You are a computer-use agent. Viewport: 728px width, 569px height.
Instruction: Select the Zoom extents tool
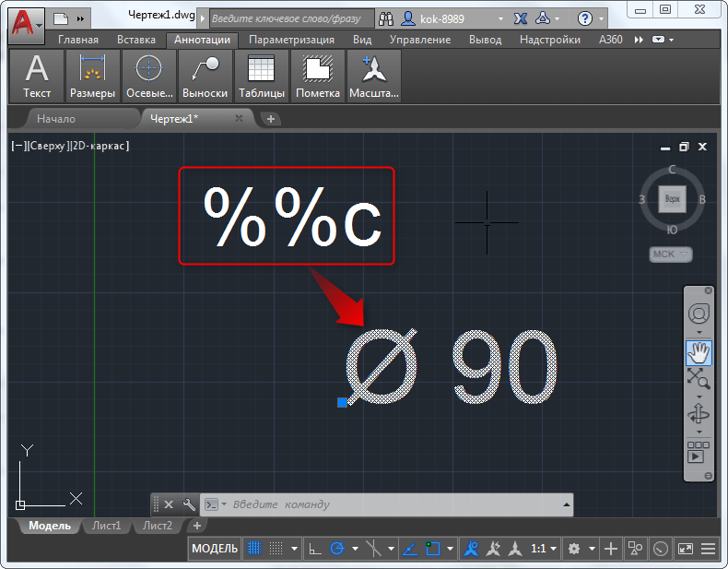pyautogui.click(x=699, y=378)
